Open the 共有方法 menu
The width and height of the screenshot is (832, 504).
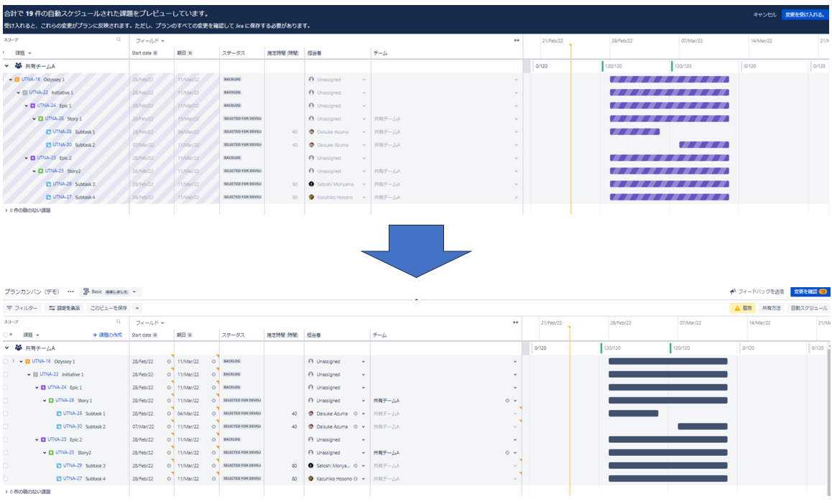click(771, 308)
